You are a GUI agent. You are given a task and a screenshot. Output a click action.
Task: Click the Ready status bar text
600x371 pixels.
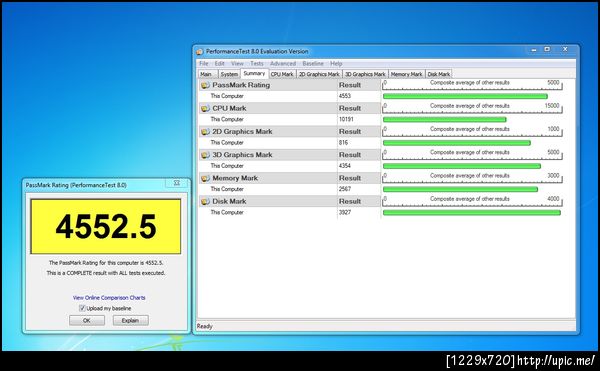click(204, 326)
